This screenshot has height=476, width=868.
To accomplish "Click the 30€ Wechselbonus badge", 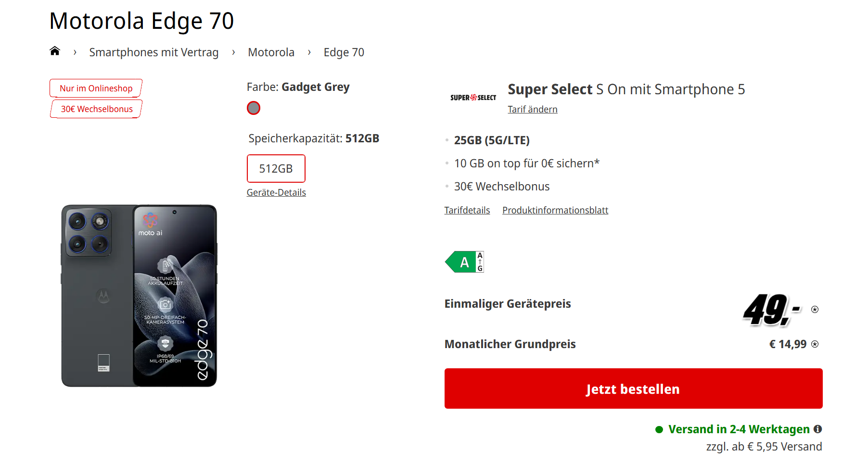I will click(x=96, y=109).
